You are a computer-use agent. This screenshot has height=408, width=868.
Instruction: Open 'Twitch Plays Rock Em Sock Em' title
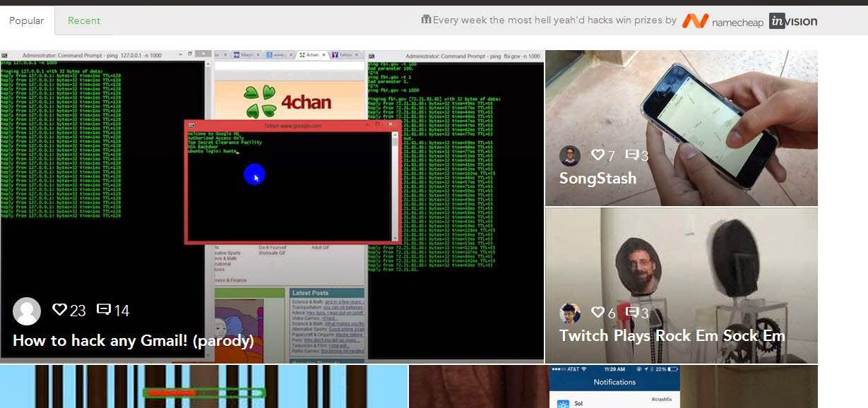[x=672, y=336]
